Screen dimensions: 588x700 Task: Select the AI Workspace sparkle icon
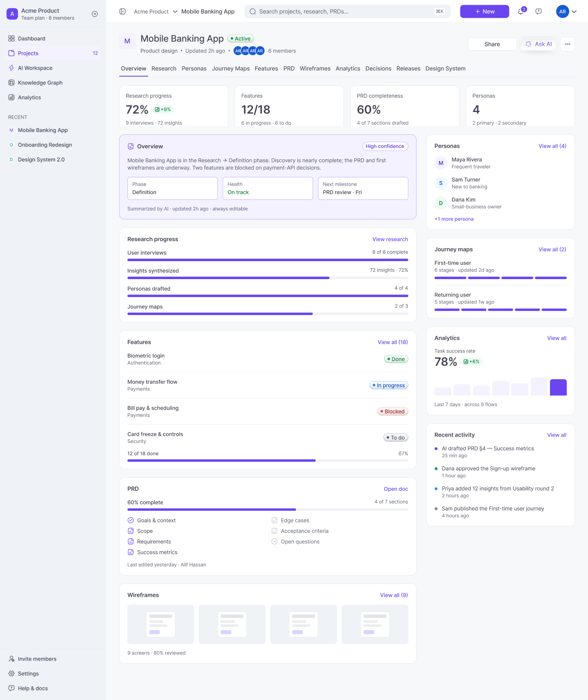click(11, 68)
